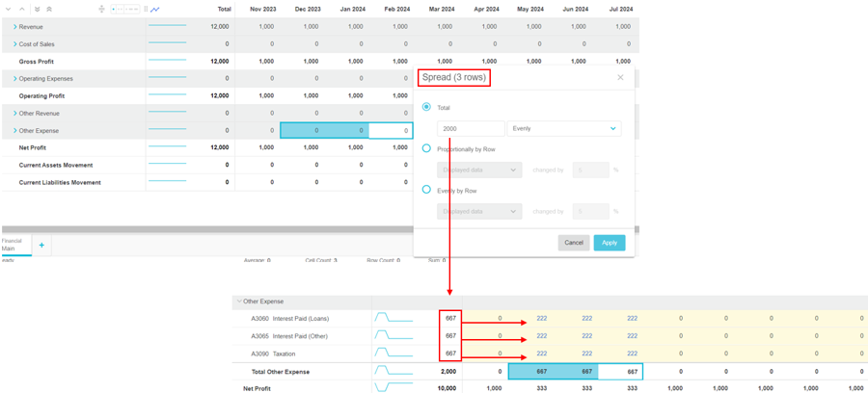Screen dimensions: 868x393
Task: Click the expand one level chevron icon
Action: point(9,9)
